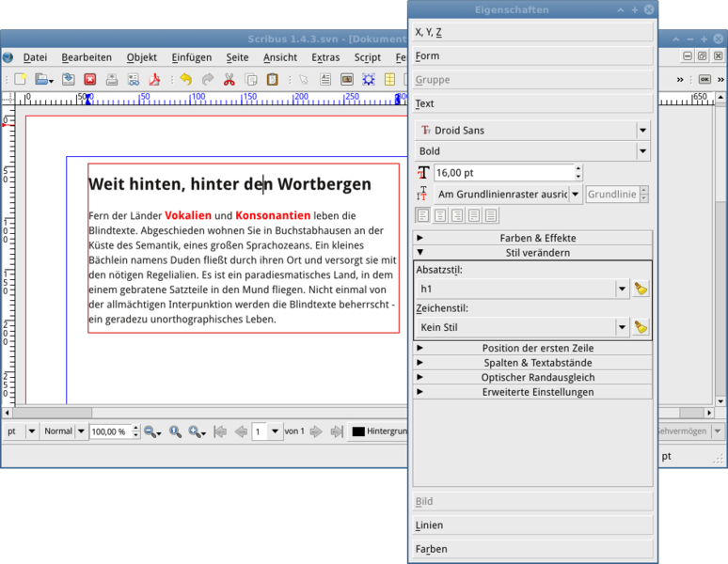
Task: Click the Undo arrow icon
Action: point(185,80)
